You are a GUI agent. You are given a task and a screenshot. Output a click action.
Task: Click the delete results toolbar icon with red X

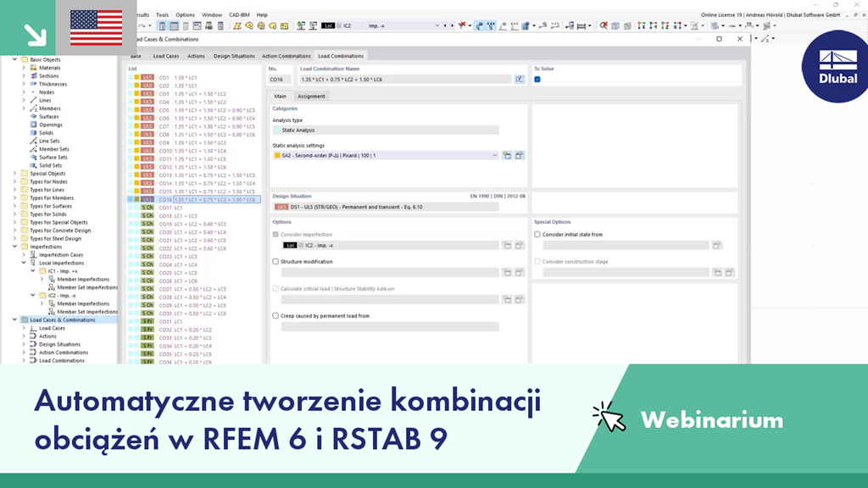tap(604, 25)
